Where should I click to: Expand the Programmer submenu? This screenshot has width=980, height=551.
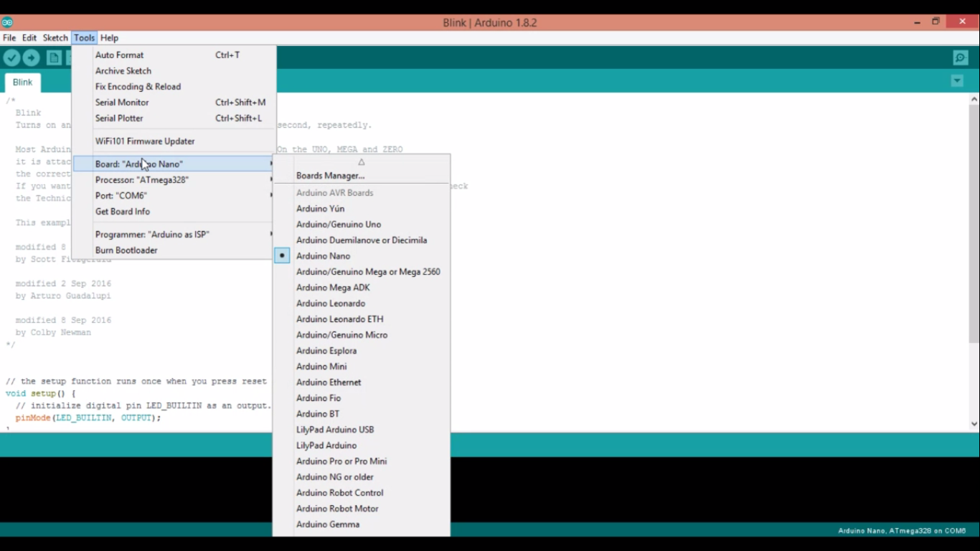tap(153, 234)
